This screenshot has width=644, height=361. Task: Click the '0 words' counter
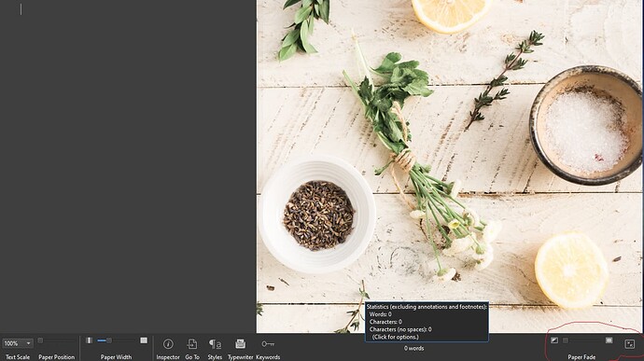click(413, 348)
